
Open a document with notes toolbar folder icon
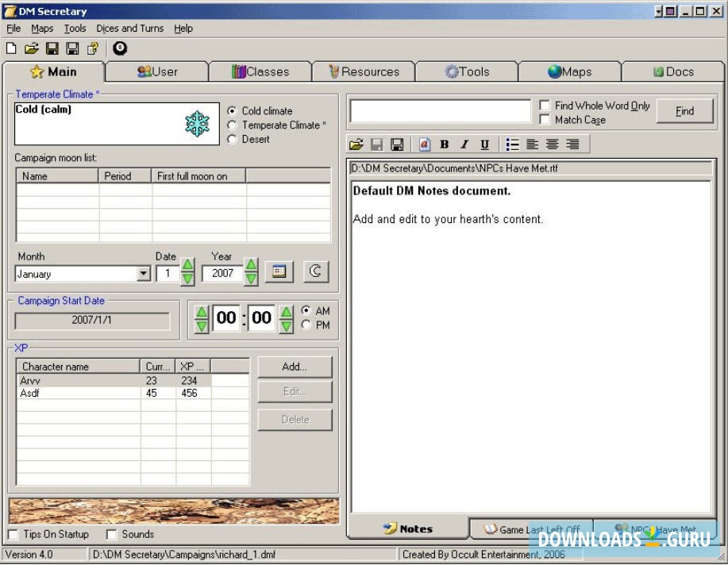tap(356, 144)
